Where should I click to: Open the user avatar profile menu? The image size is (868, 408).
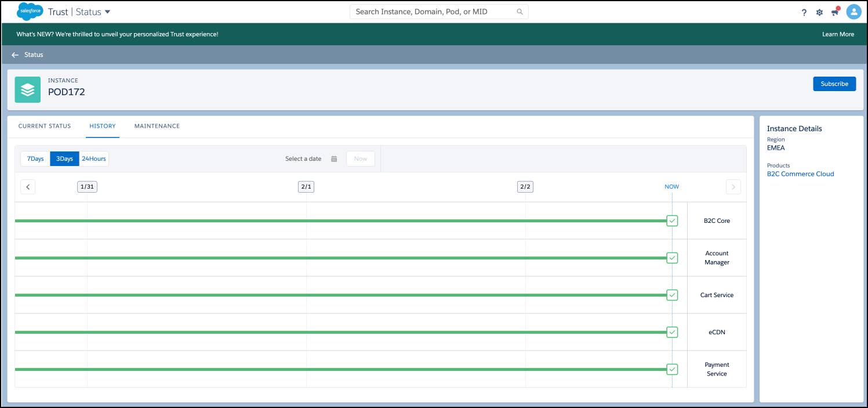coord(853,12)
